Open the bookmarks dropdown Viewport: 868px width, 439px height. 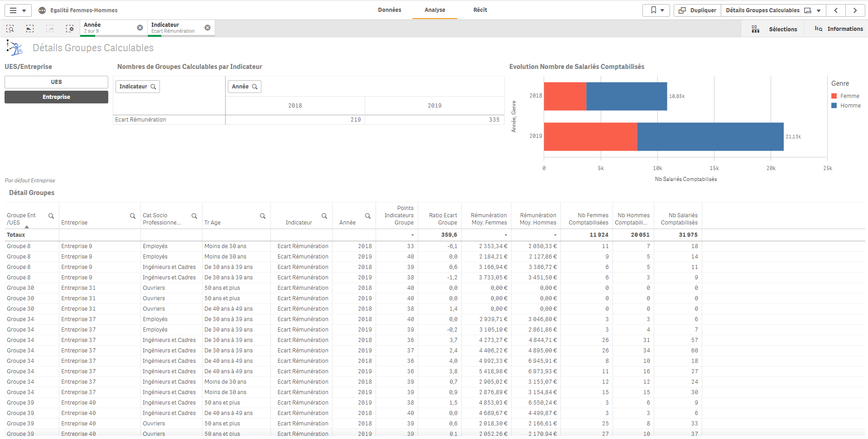point(656,10)
